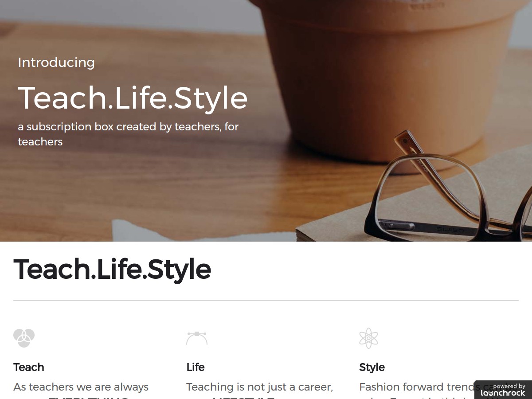
Task: Click the wooden table surface in the hero image
Action: [133, 191]
